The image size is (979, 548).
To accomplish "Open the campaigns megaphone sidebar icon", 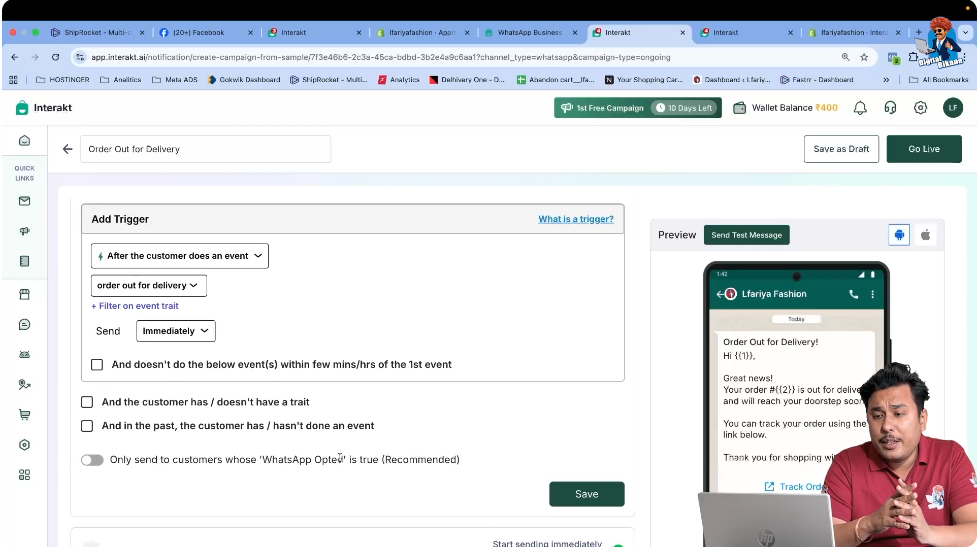I will click(x=24, y=231).
